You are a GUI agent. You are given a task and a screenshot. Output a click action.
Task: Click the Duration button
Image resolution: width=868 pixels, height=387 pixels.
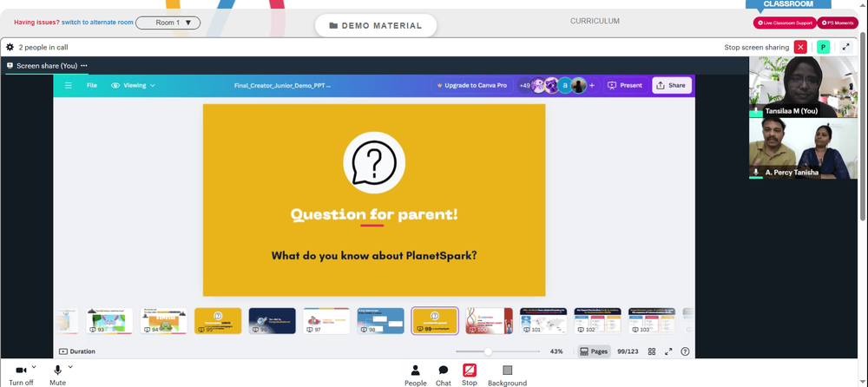coord(77,351)
